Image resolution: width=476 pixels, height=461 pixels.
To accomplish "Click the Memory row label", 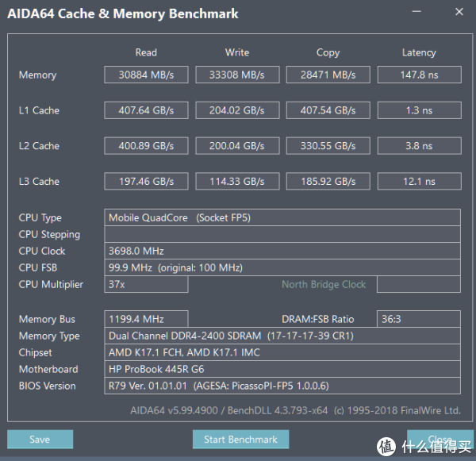I will (37, 75).
